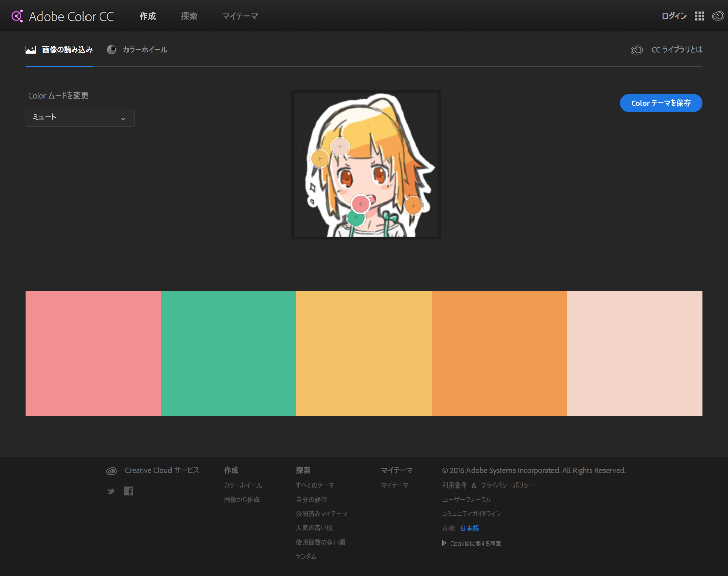
Task: Open the apps grid icon
Action: click(699, 16)
